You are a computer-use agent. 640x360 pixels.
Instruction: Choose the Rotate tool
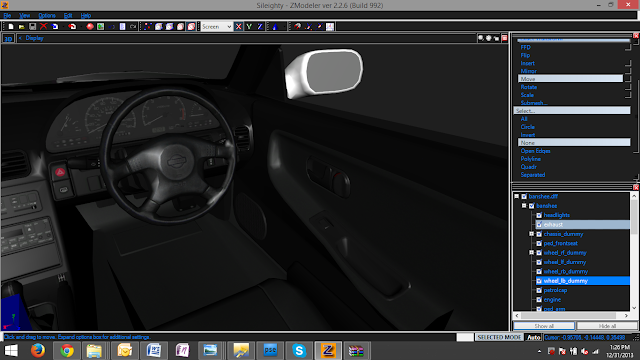pyautogui.click(x=529, y=87)
